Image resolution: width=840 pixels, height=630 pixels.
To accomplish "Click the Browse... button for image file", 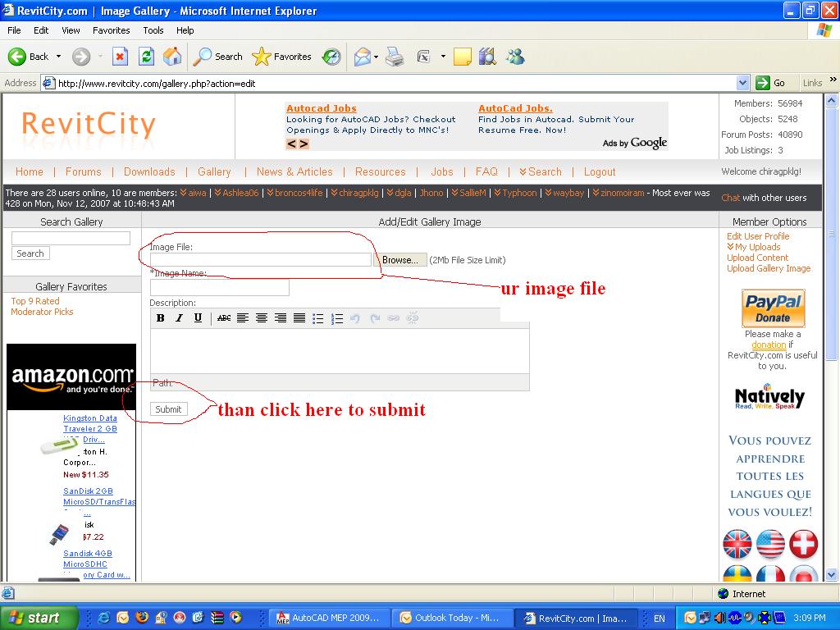I will [400, 260].
